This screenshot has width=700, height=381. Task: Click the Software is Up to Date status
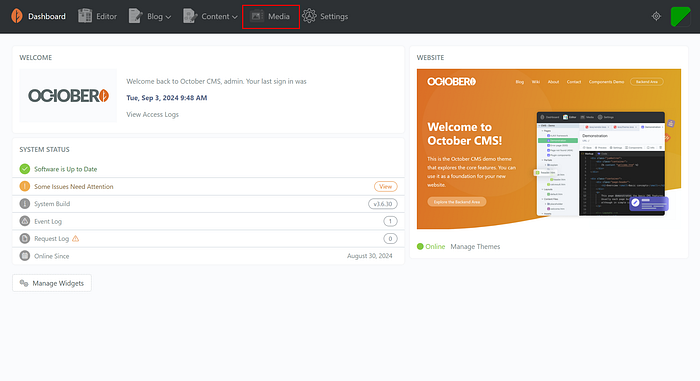(x=66, y=169)
